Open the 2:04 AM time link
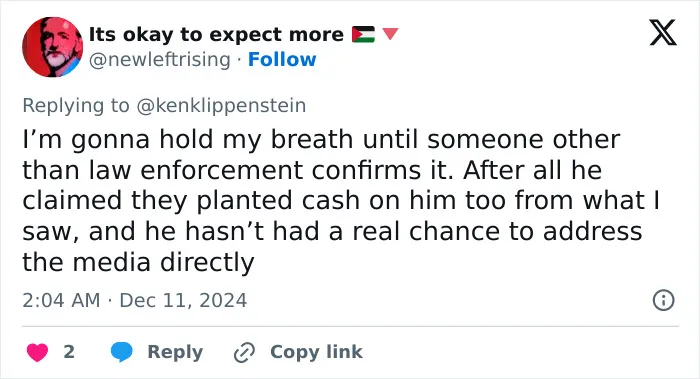Image resolution: width=700 pixels, height=379 pixels. (61, 300)
